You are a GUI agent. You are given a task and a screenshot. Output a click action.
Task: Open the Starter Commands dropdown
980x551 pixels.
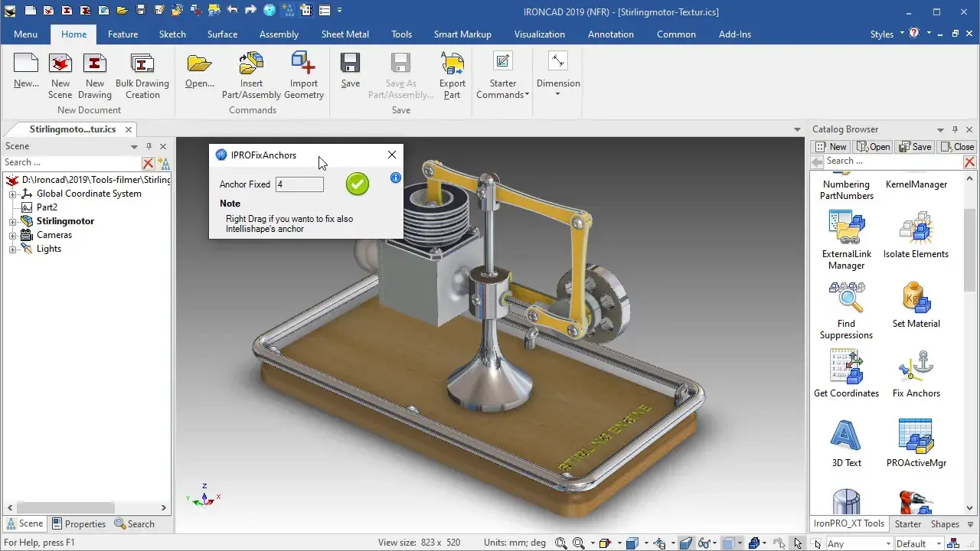[x=502, y=77]
